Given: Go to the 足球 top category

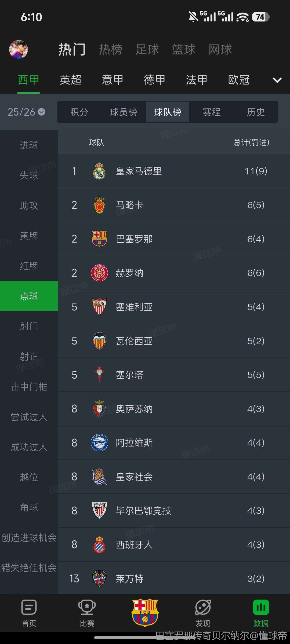Looking at the screenshot, I should click(147, 49).
